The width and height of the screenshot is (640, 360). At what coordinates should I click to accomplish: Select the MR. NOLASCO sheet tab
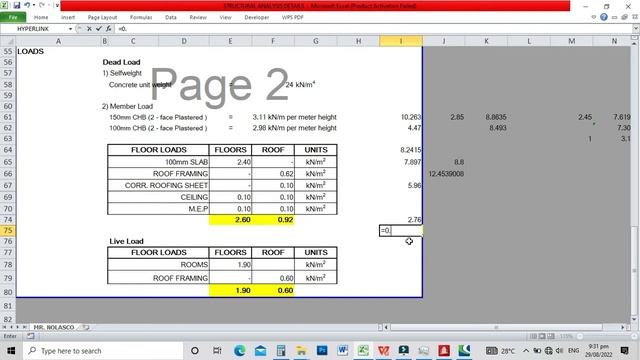(x=53, y=327)
